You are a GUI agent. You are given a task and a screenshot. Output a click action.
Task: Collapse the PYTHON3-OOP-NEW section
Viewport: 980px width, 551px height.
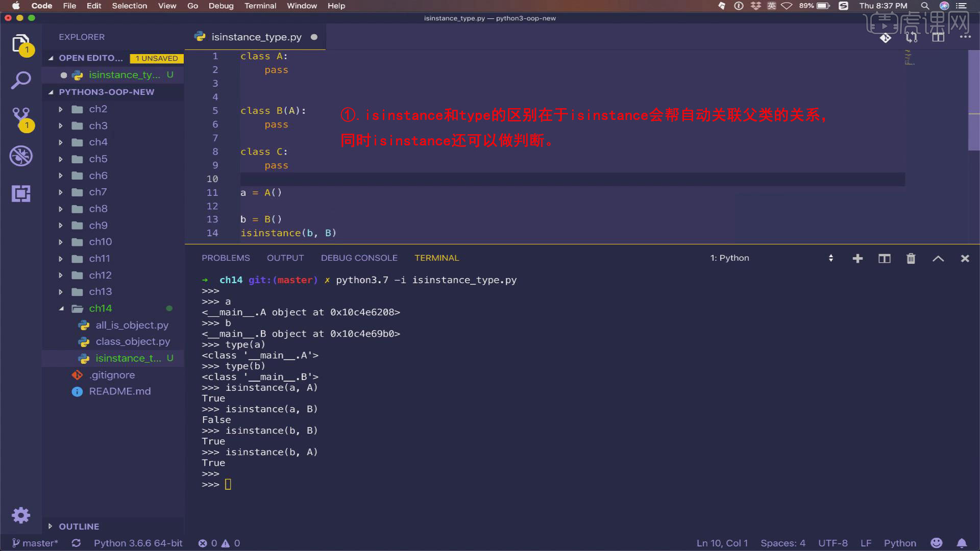(51, 92)
